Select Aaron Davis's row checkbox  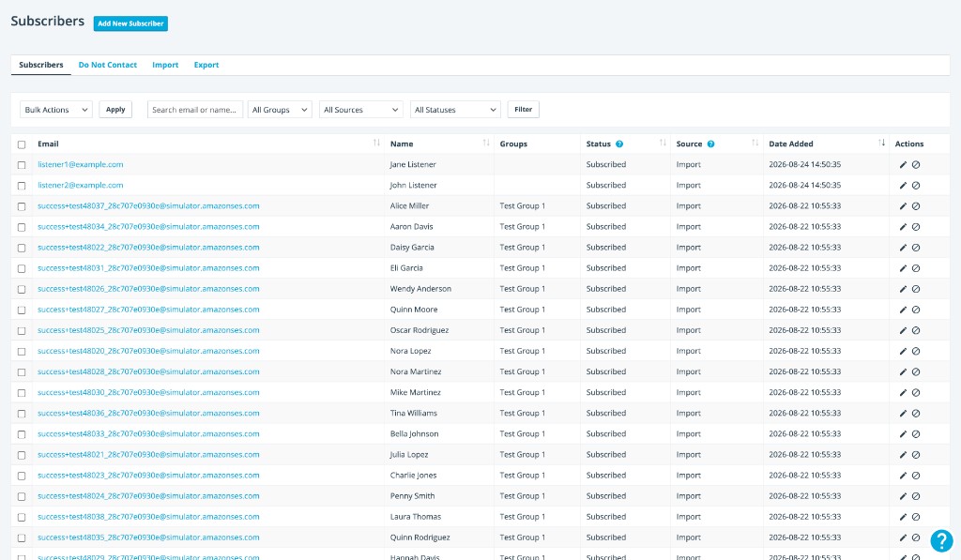click(x=22, y=227)
